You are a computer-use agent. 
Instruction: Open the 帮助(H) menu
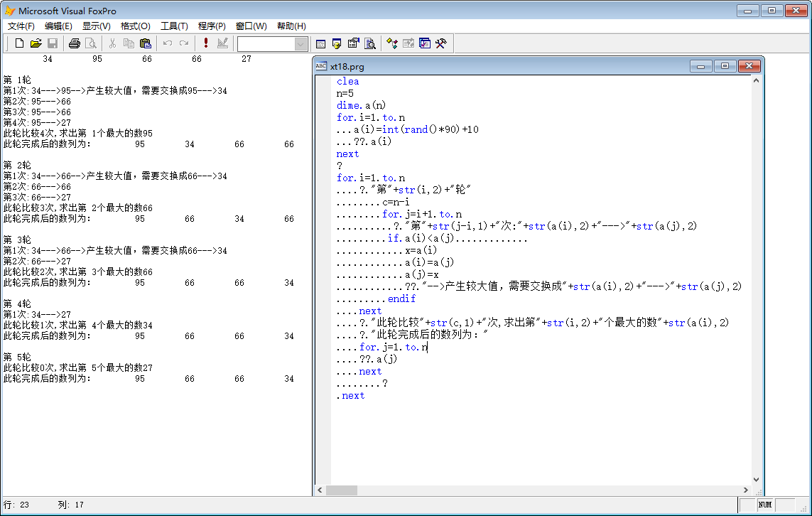pyautogui.click(x=291, y=26)
